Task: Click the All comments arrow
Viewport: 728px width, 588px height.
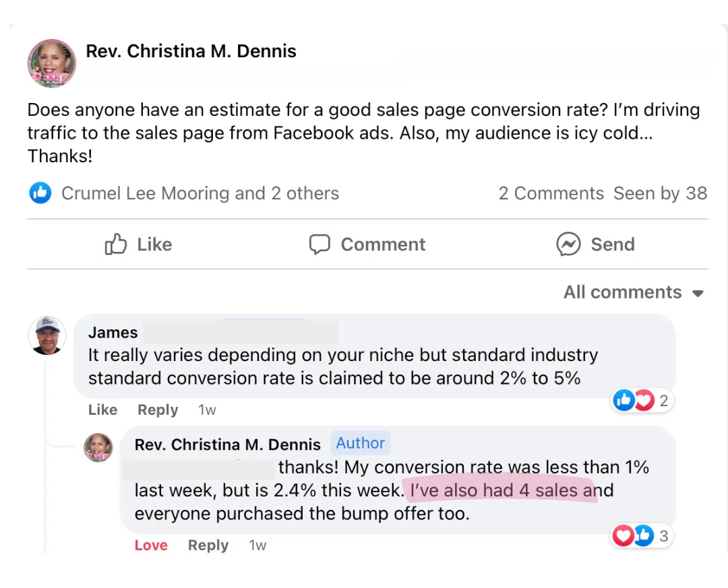Action: click(698, 294)
